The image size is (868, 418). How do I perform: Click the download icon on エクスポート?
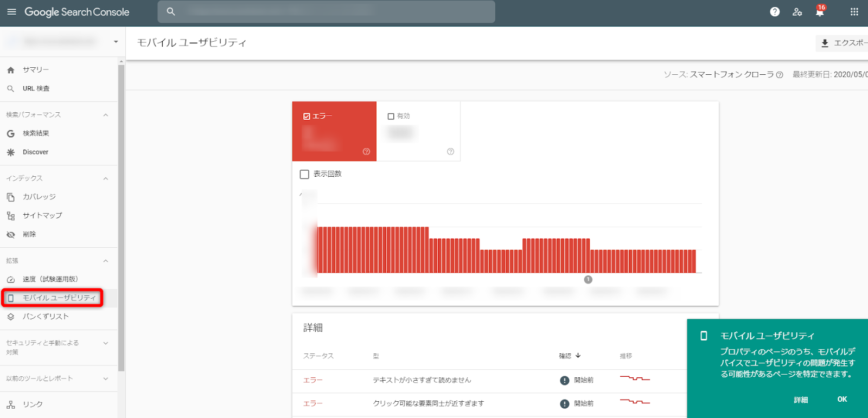click(x=825, y=43)
